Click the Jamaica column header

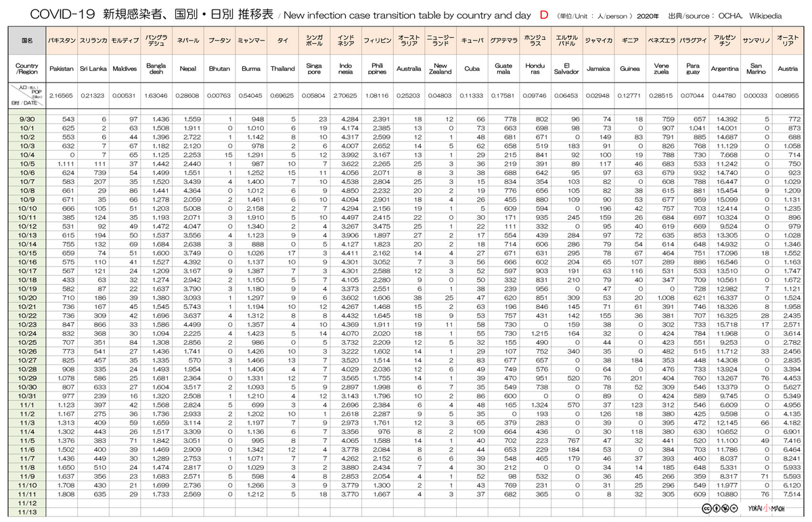click(598, 69)
